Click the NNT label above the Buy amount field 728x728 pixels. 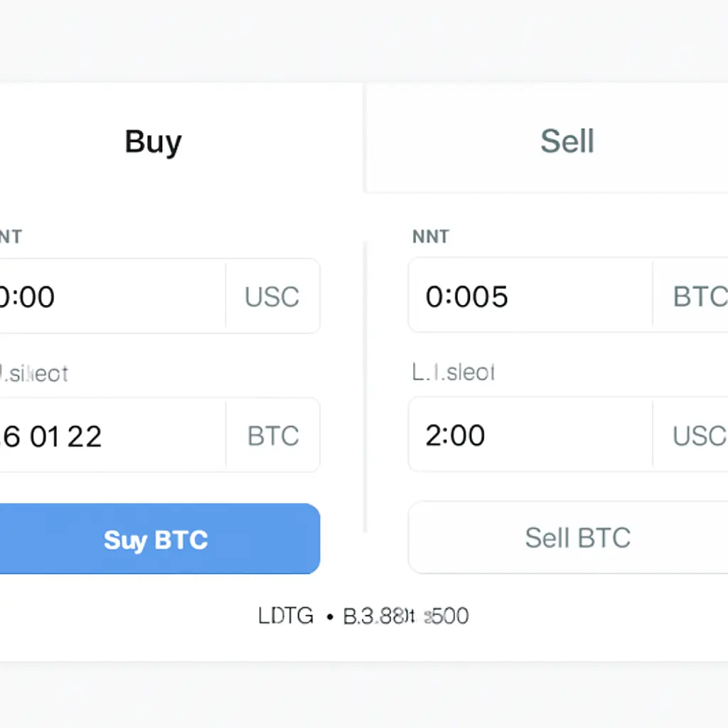[x=11, y=237]
